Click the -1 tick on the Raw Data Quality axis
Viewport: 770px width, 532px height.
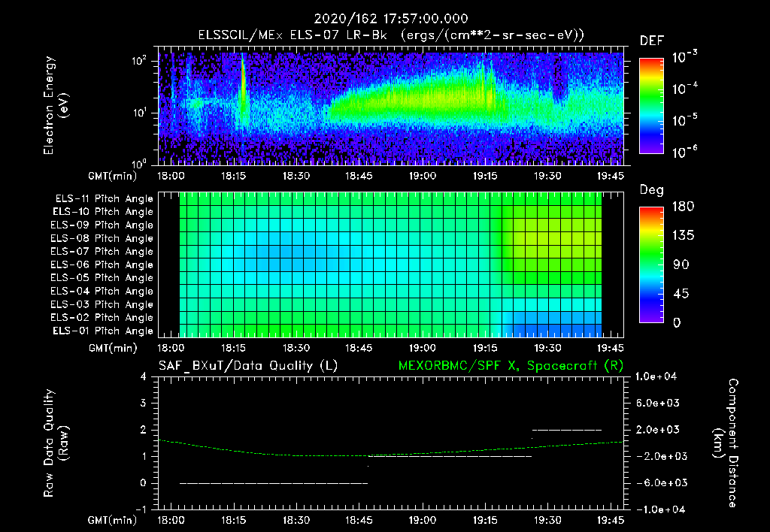click(141, 509)
